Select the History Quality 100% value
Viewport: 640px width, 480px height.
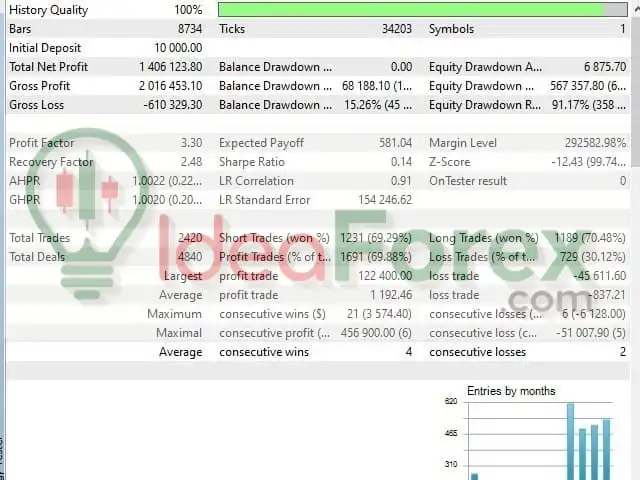point(188,10)
